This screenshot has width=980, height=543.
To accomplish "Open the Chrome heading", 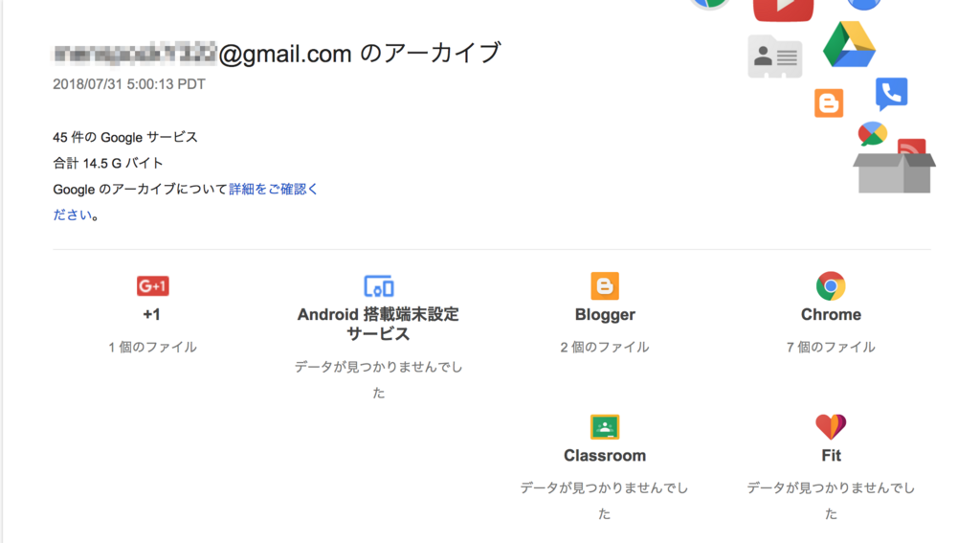I will click(832, 315).
